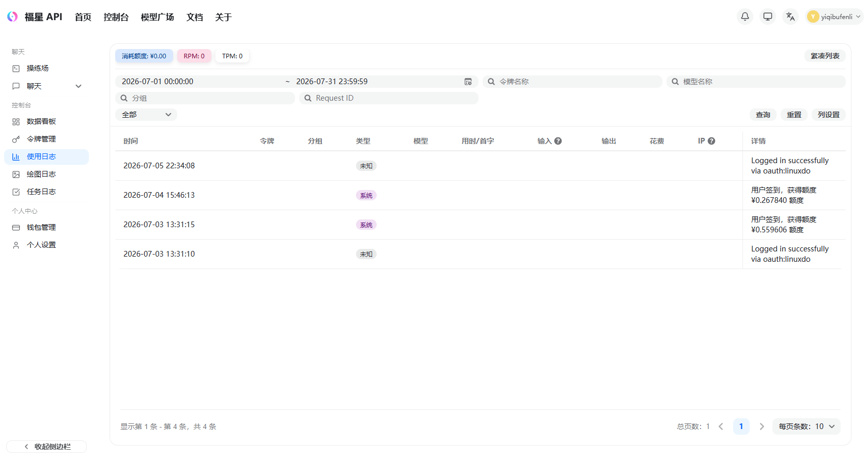This screenshot has width=868, height=459.
Task: Switch to 紧凑列表 compact view
Action: tap(825, 56)
